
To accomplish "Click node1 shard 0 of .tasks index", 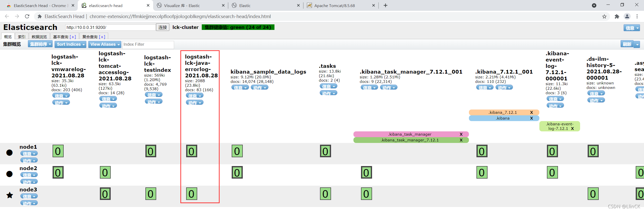I will point(326,151).
